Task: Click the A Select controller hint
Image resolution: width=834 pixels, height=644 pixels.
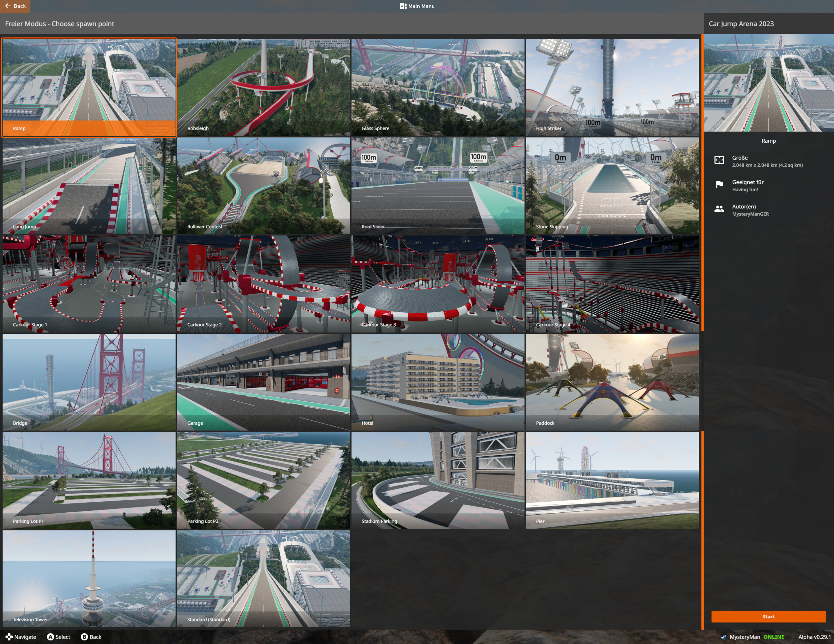Action: 58,637
